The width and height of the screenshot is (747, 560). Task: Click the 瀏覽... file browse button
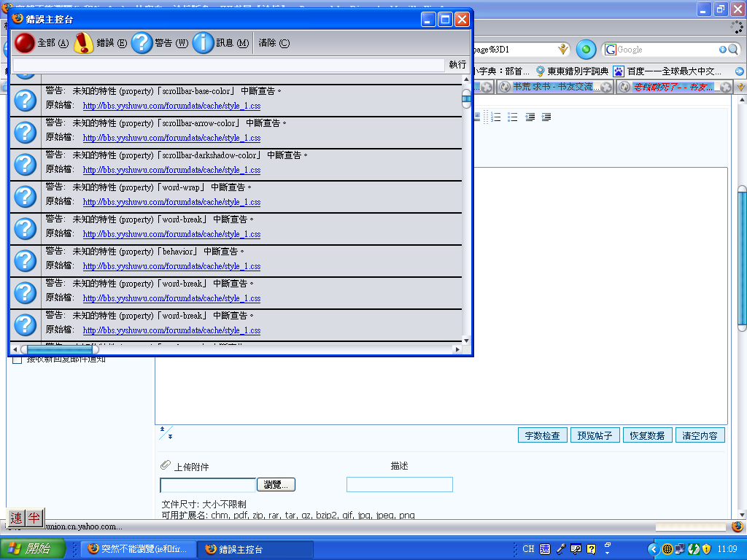pos(276,485)
